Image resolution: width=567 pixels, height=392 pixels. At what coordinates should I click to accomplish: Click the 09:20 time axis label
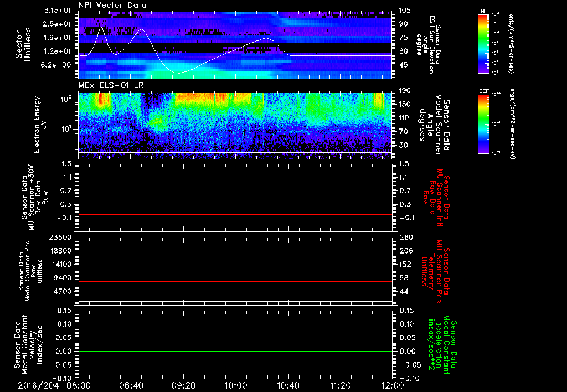(184, 386)
